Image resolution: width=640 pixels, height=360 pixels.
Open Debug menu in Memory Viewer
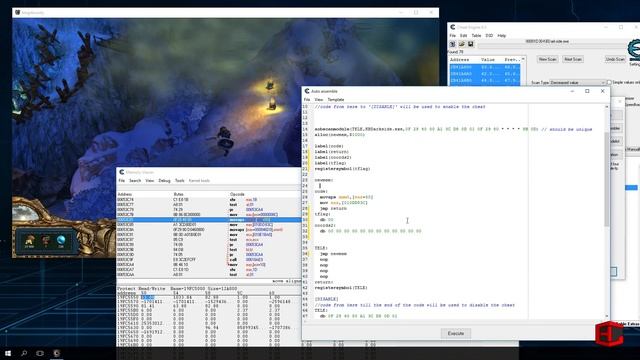pyautogui.click(x=164, y=180)
